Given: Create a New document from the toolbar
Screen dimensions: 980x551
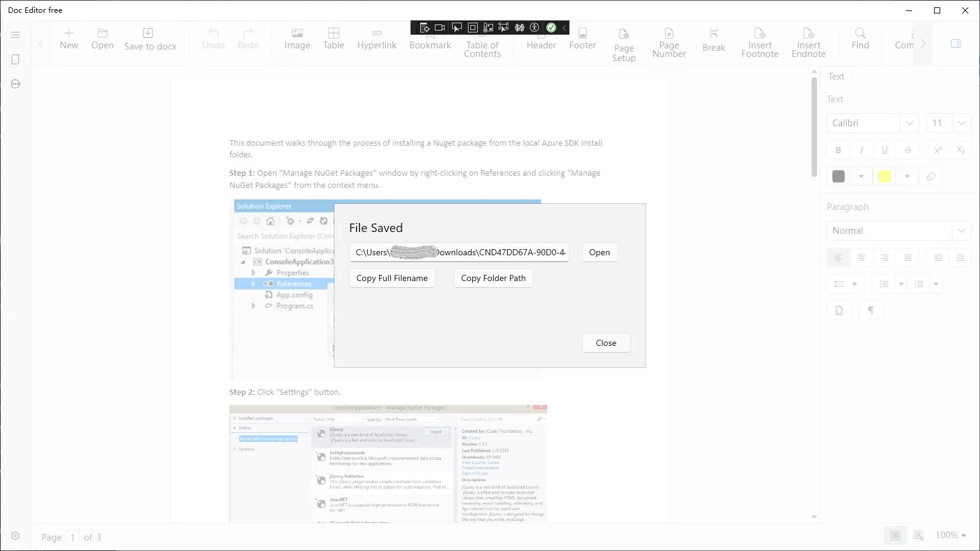Looking at the screenshot, I should click(69, 39).
